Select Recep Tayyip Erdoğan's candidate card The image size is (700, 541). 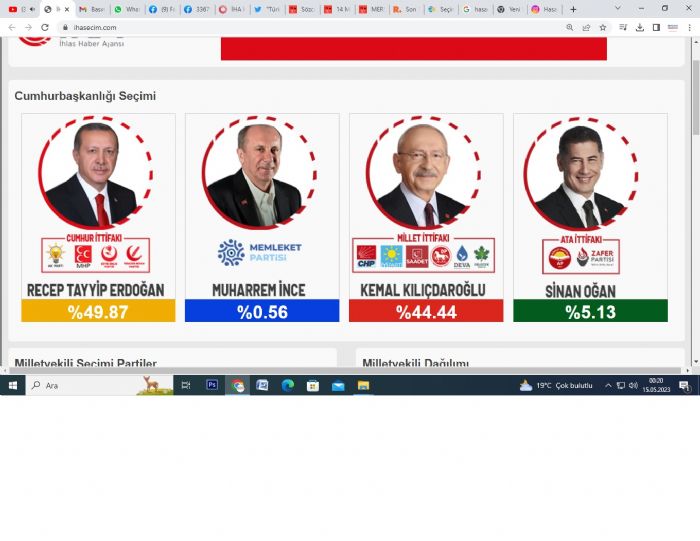click(98, 217)
